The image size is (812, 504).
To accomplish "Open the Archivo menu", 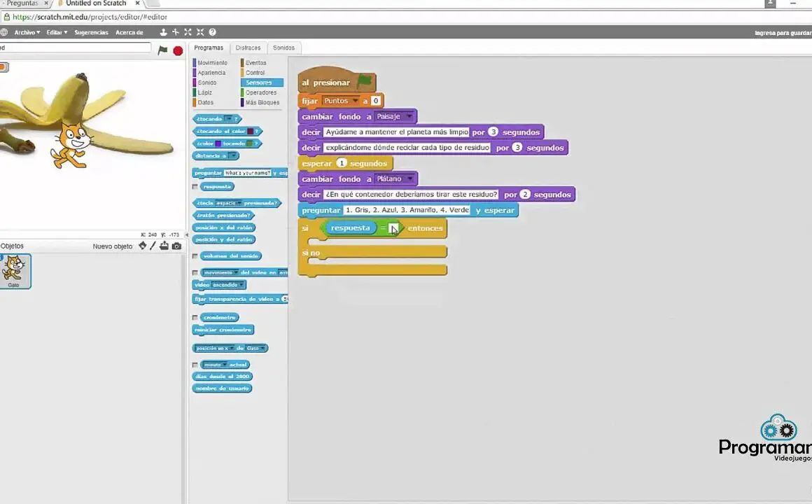I will [x=28, y=32].
